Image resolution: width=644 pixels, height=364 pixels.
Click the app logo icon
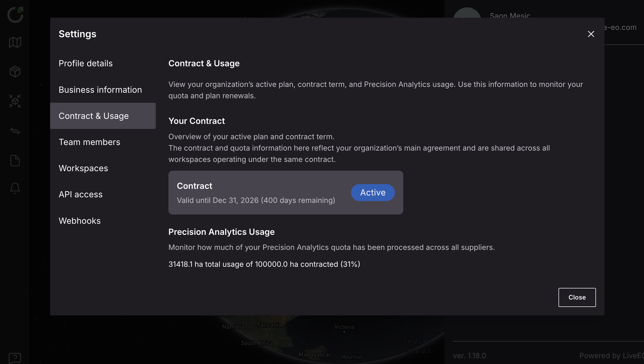(x=15, y=15)
